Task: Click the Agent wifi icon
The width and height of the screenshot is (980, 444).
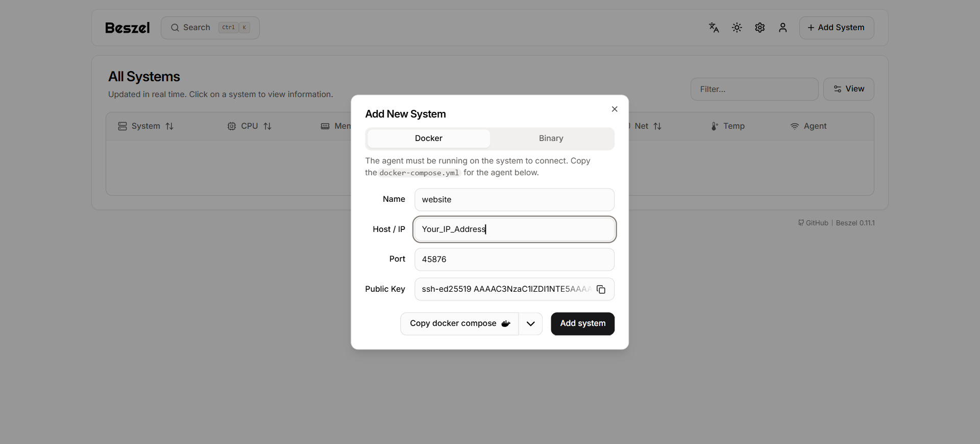Action: click(x=795, y=126)
